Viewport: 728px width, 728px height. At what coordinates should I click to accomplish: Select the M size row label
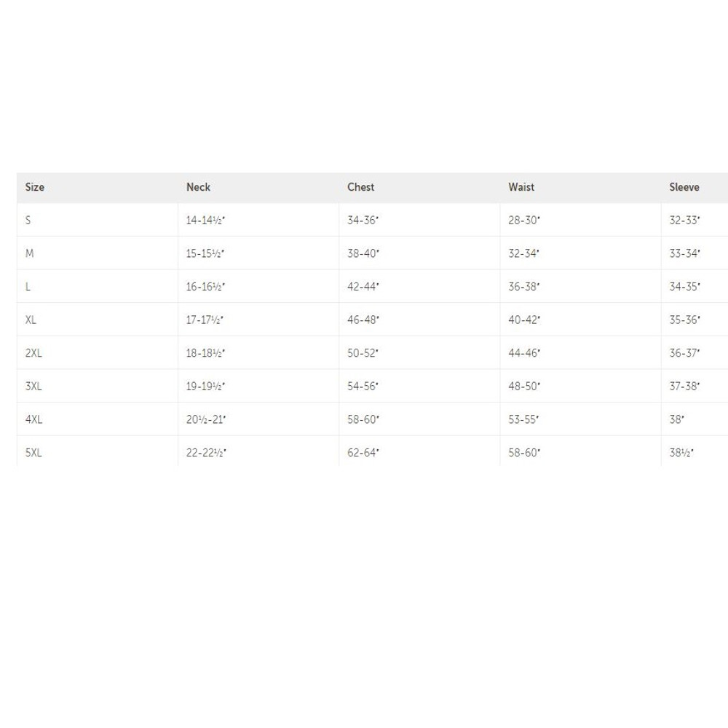pos(29,253)
